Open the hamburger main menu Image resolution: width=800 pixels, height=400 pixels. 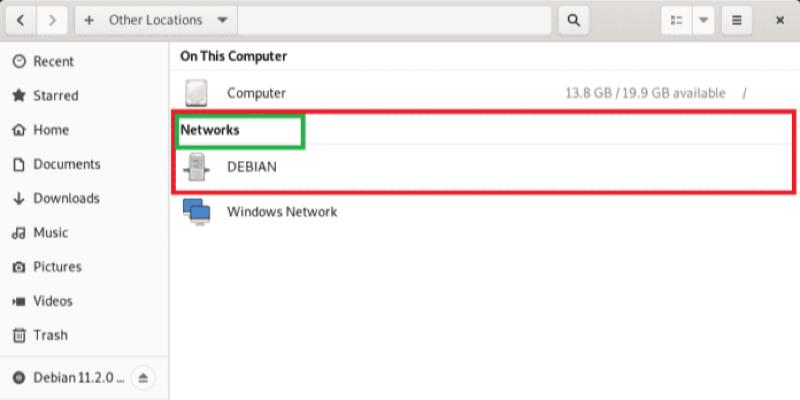pos(737,20)
